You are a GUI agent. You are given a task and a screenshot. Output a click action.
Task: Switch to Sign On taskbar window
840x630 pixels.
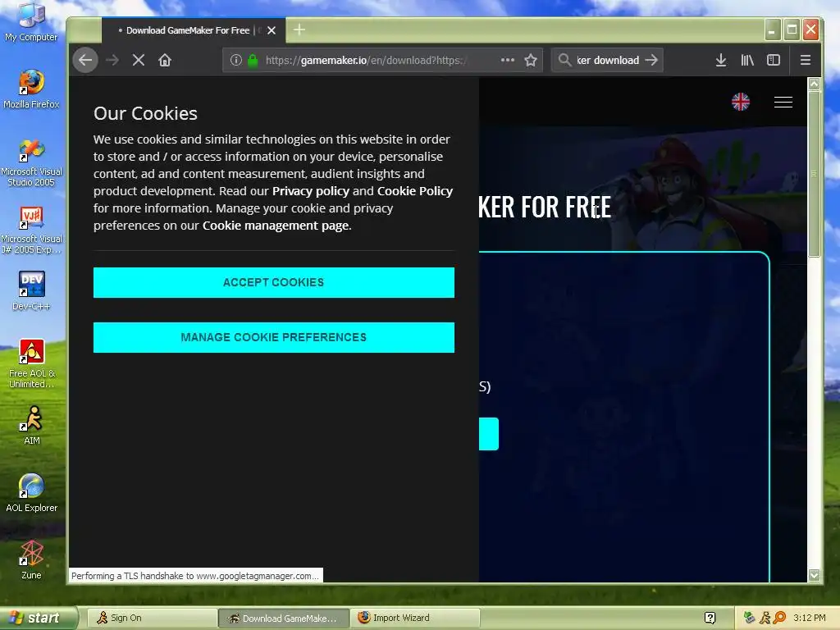[x=151, y=618]
